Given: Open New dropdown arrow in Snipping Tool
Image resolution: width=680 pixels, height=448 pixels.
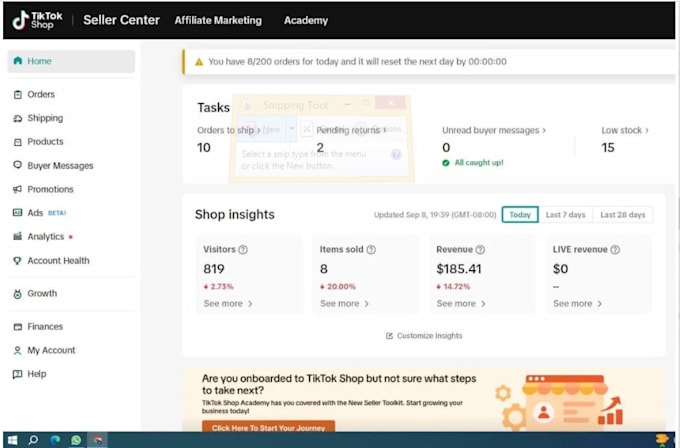Looking at the screenshot, I should click(291, 129).
